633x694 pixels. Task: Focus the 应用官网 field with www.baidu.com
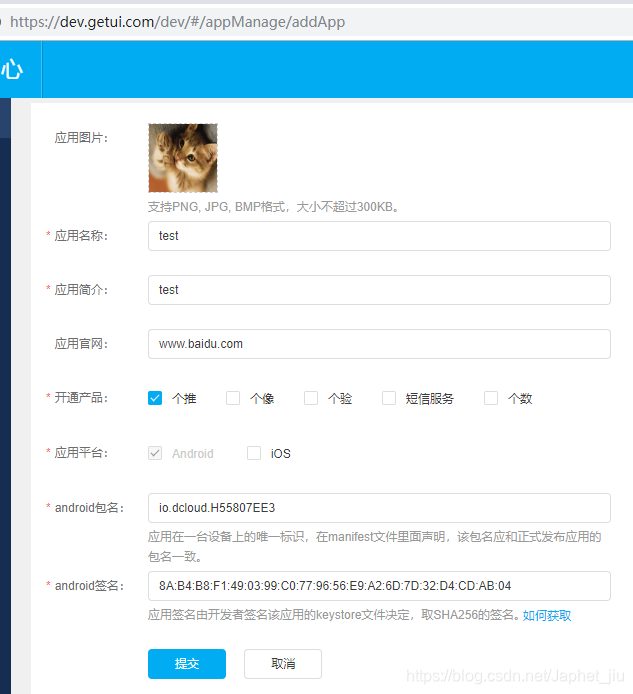[379, 344]
